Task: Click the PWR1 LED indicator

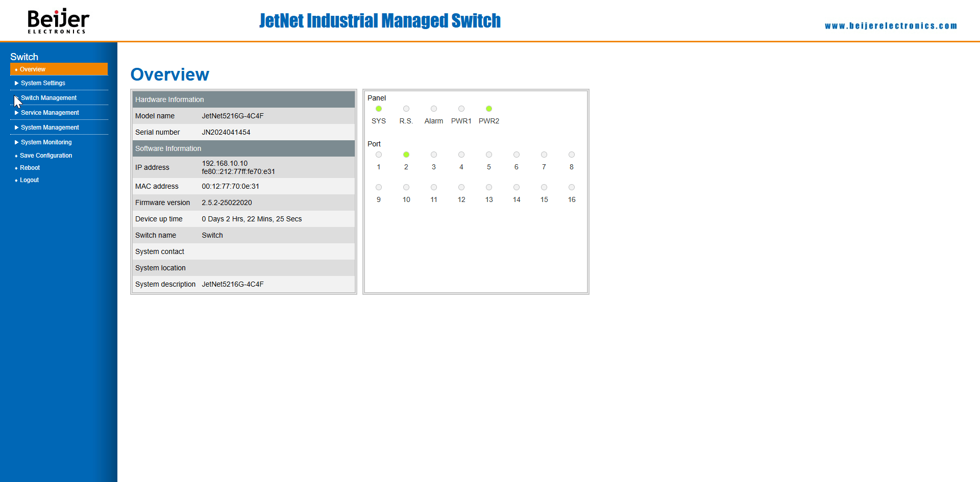Action: click(461, 109)
